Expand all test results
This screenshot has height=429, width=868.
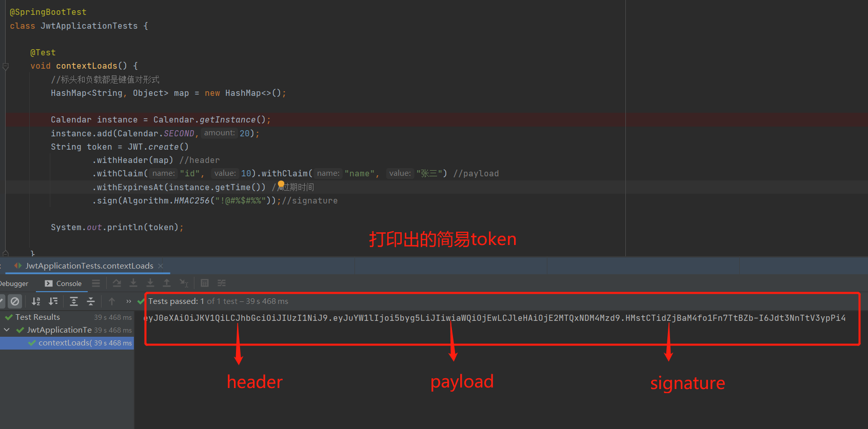coord(74,301)
